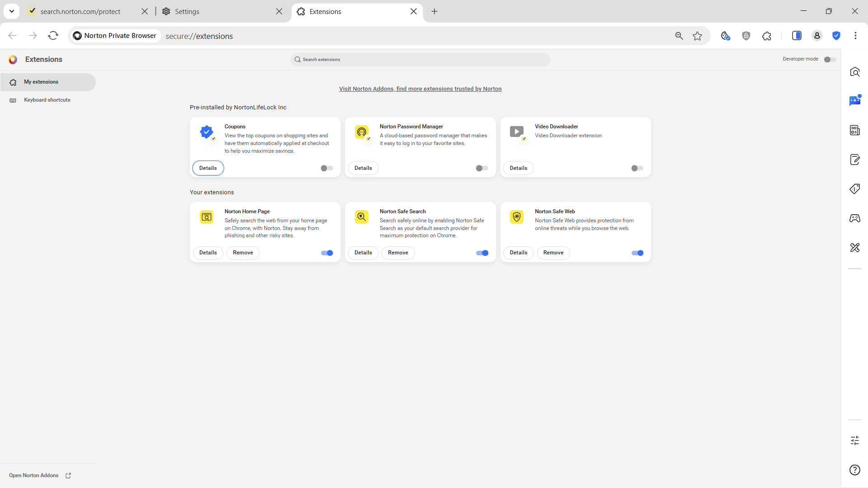The height and width of the screenshot is (488, 868).
Task: Bookmark this page with the star icon
Action: click(698, 36)
